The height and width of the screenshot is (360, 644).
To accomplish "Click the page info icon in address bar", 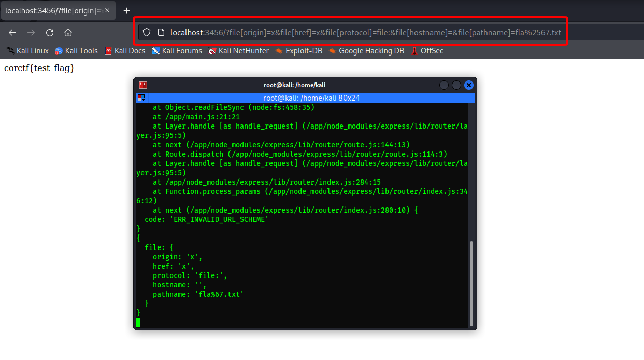I will coord(161,32).
